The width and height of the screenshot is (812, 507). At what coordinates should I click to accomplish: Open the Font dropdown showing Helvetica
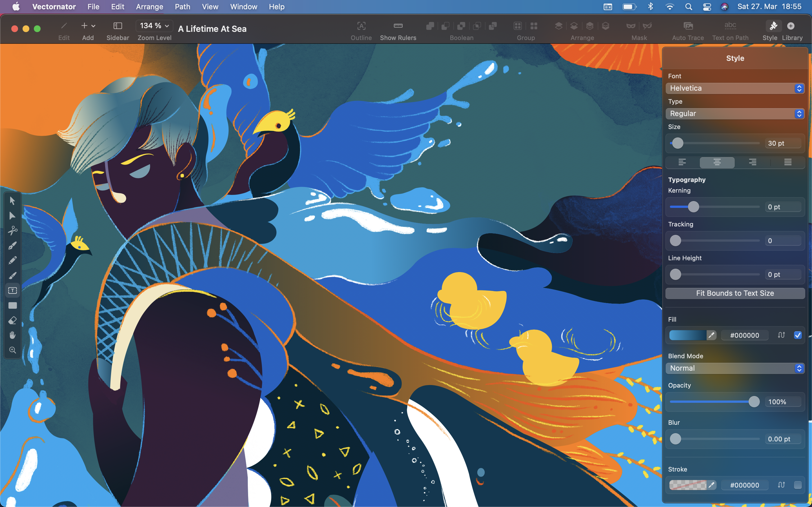point(735,88)
